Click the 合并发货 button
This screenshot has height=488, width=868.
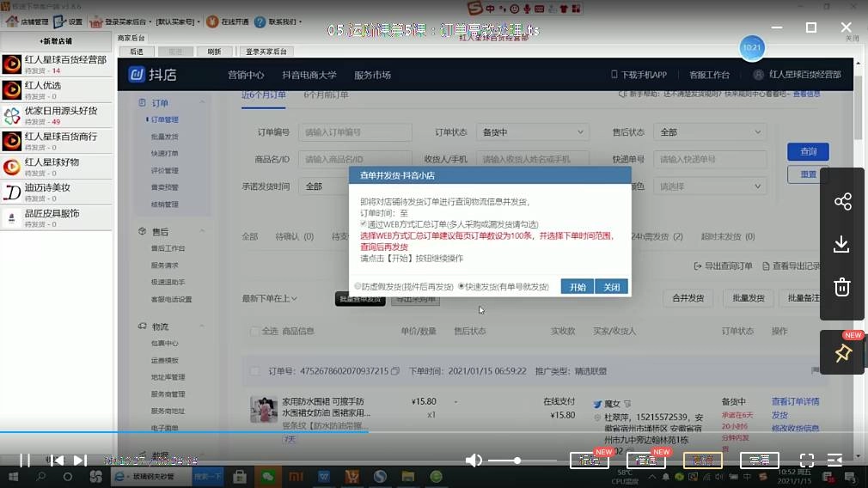pyautogui.click(x=688, y=298)
